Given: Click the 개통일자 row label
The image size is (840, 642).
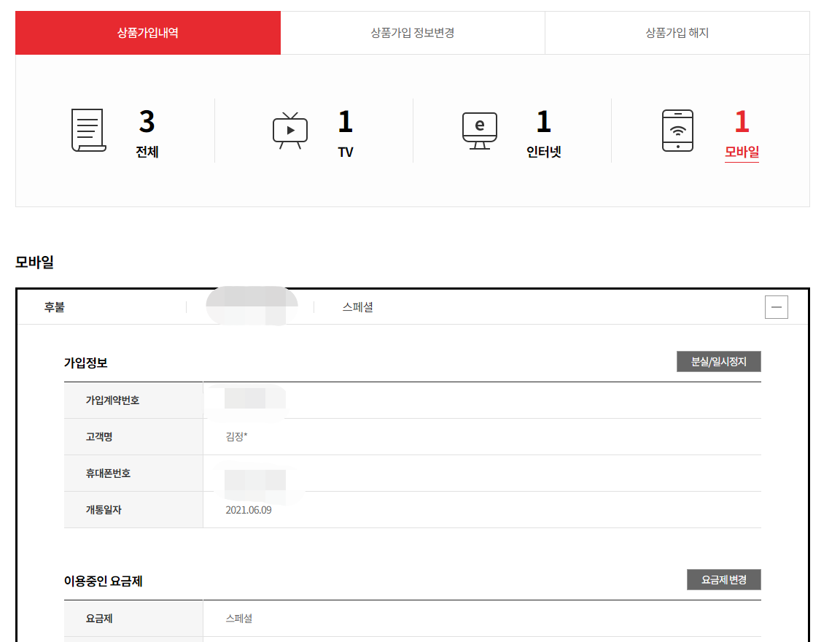Looking at the screenshot, I should click(104, 510).
